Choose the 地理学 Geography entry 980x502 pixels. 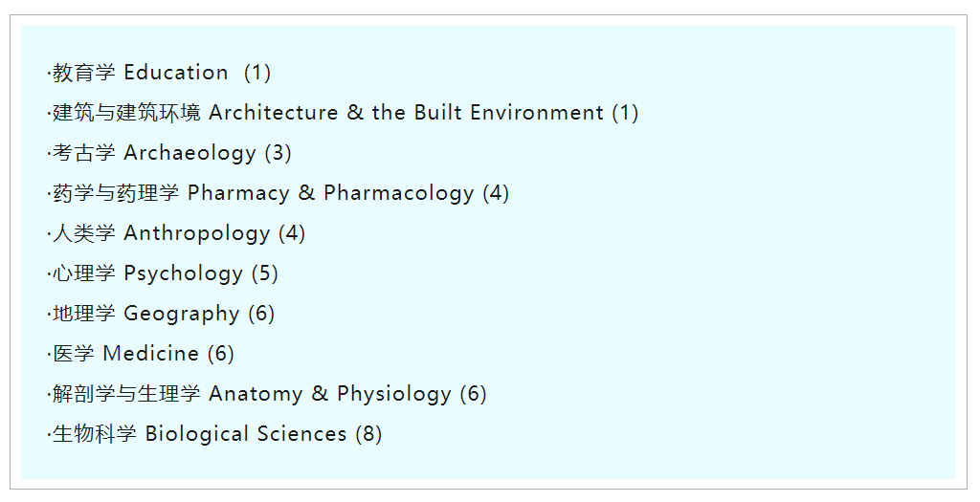(145, 314)
